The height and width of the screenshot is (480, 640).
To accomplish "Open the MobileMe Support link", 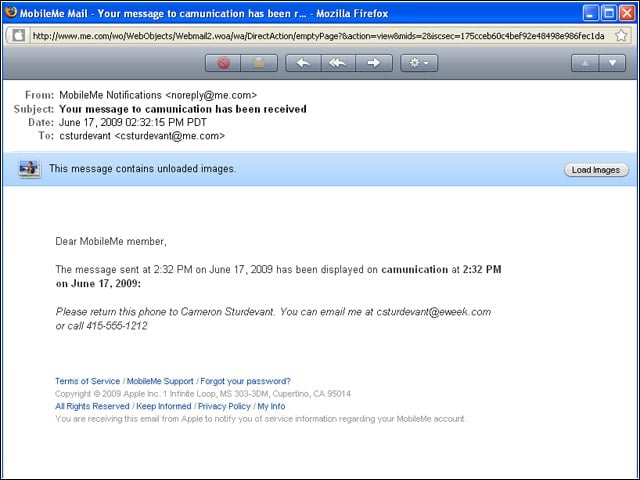I will [160, 381].
